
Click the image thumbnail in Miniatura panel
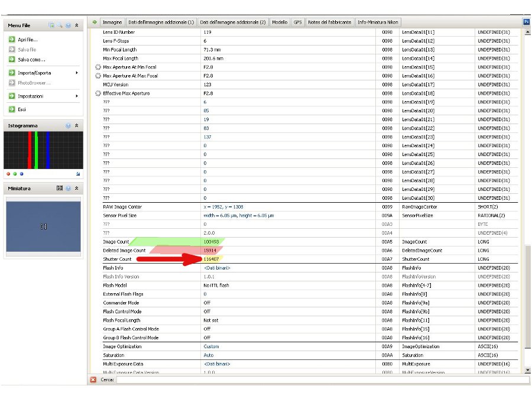pos(43,227)
